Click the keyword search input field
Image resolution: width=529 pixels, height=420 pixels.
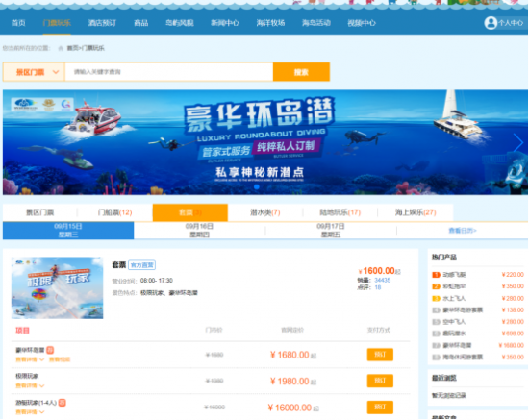pos(168,72)
